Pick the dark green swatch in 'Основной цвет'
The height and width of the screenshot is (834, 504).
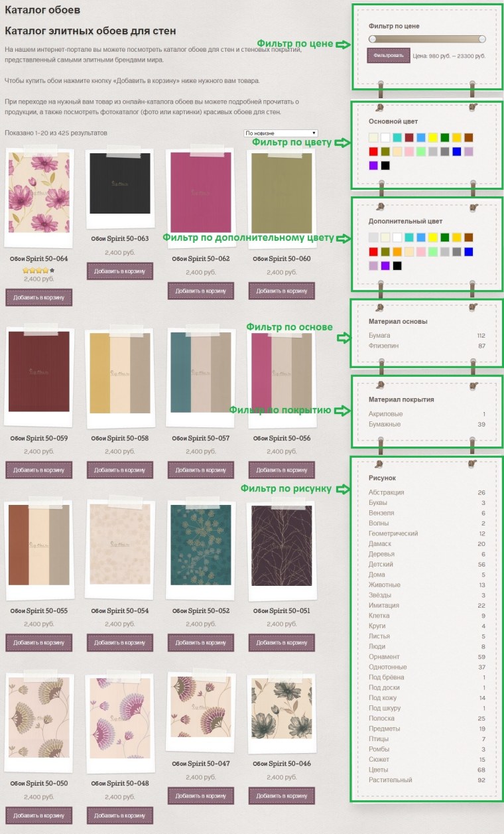click(445, 137)
